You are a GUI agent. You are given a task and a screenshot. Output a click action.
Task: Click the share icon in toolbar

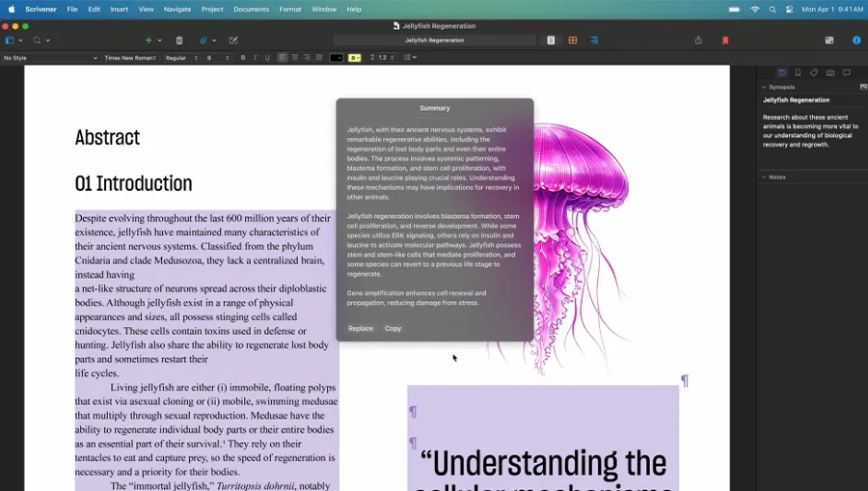698,41
